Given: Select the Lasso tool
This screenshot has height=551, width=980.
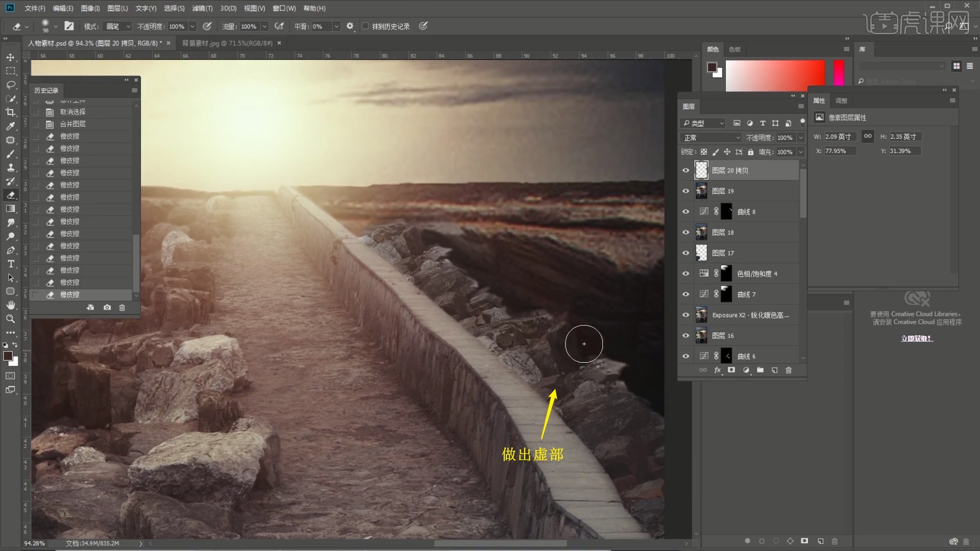Looking at the screenshot, I should point(10,85).
